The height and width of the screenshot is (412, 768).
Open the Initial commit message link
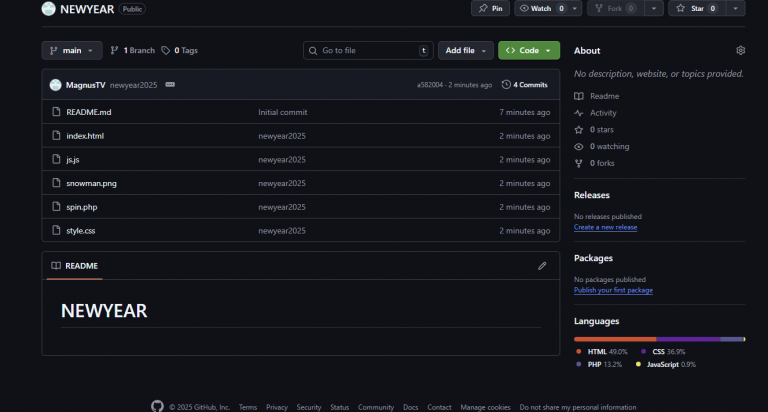pos(283,112)
